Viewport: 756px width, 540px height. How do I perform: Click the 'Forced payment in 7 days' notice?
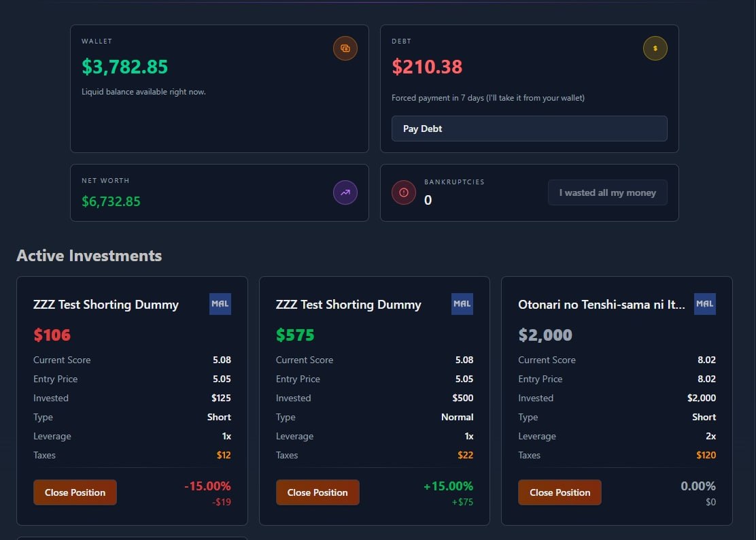488,98
